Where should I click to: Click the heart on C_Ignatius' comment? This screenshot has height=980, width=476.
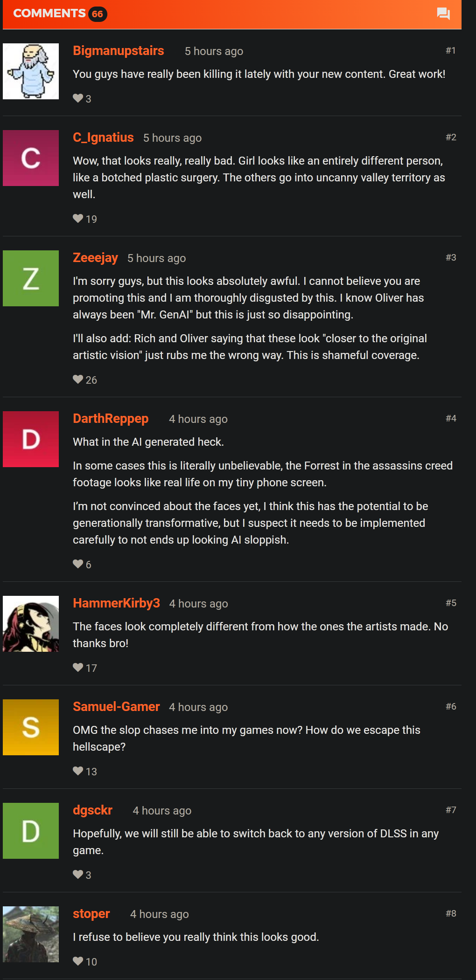pos(78,219)
